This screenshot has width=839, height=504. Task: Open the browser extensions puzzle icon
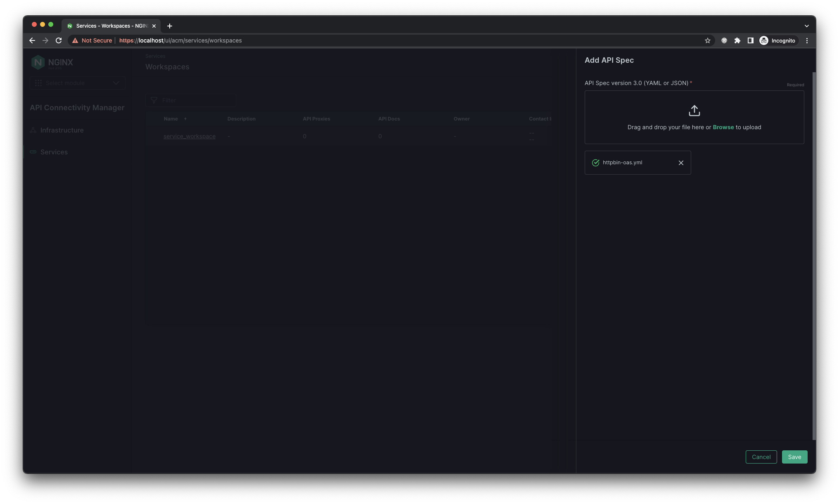pos(737,40)
